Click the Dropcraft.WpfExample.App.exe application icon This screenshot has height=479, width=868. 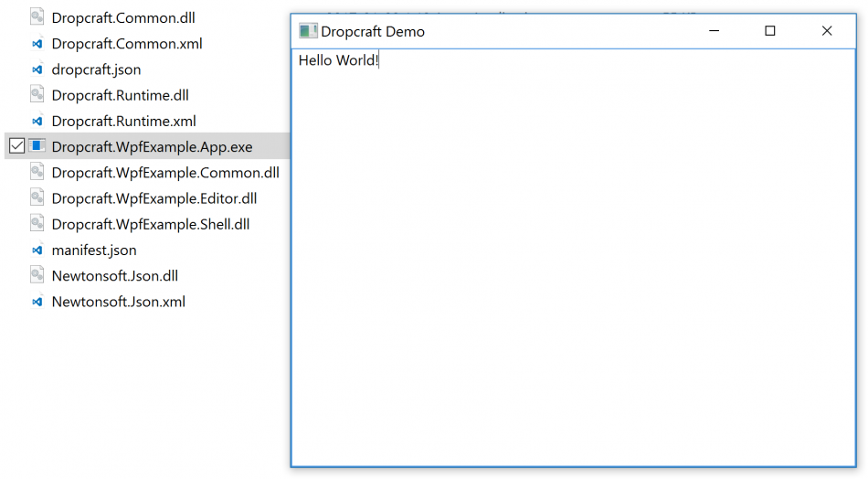point(37,146)
